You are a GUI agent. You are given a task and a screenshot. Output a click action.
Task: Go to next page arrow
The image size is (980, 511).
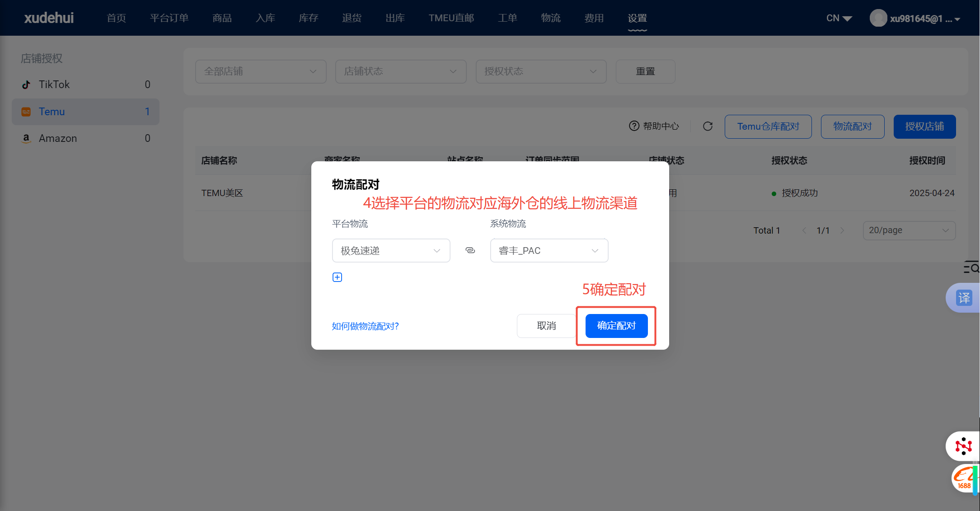coord(842,230)
